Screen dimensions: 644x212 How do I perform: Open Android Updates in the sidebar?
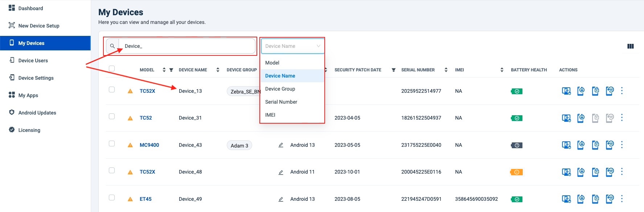click(37, 113)
